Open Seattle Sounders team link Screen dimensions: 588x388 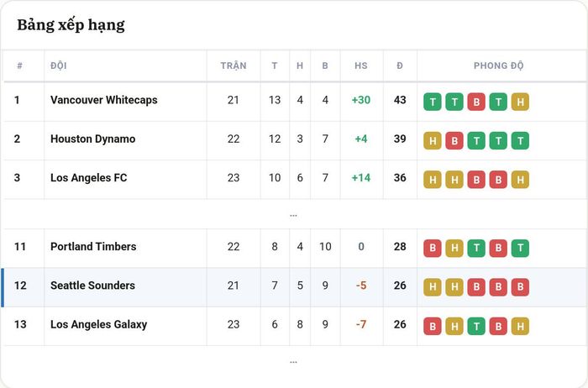point(92,286)
